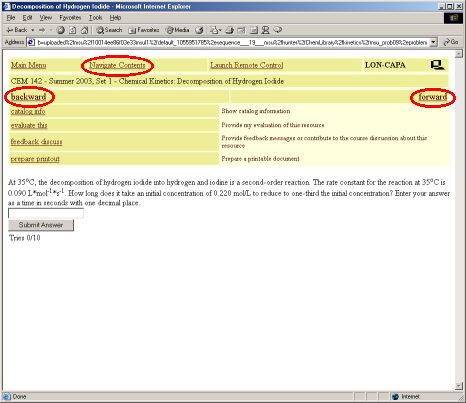Expand the Back button history dropdown arrow

[33, 30]
